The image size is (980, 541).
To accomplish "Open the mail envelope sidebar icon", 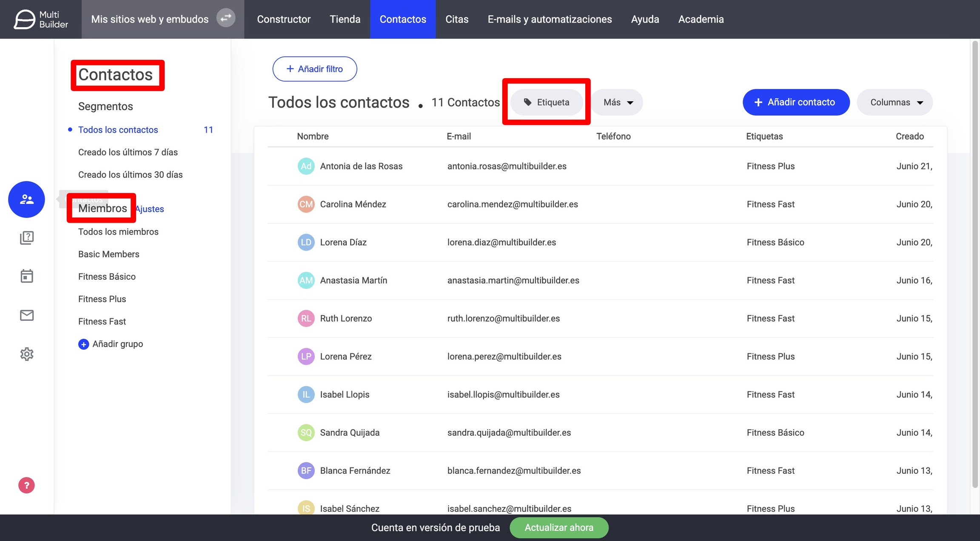I will tap(26, 315).
